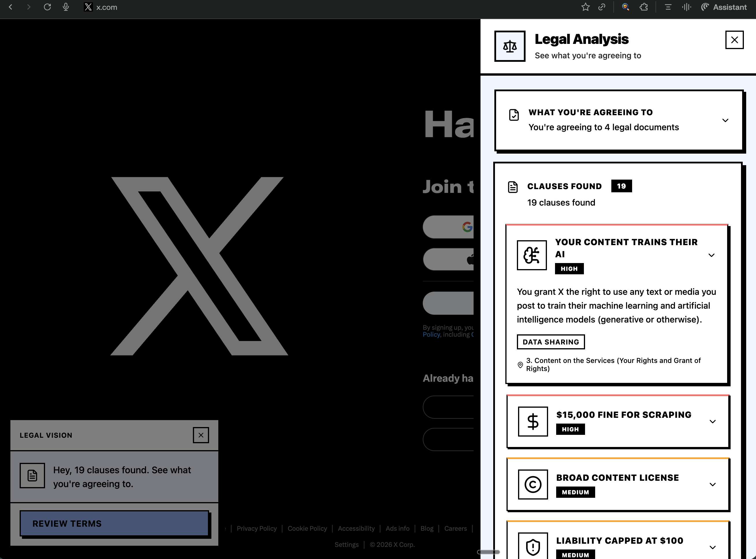Click the microphone icon in toolbar

pos(66,7)
